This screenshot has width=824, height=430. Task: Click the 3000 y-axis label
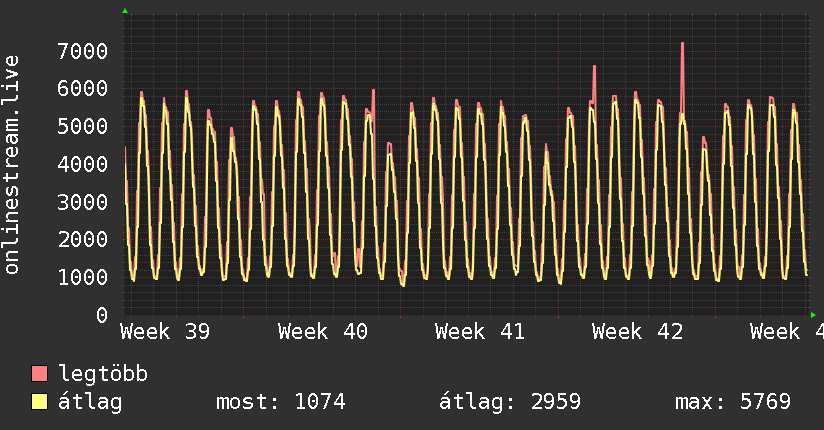tap(83, 202)
